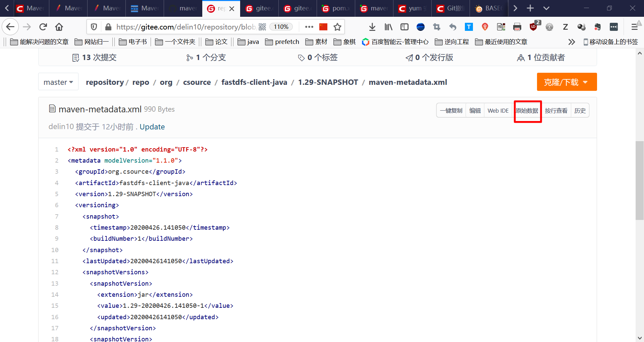Viewport: 644px width, 342px height.
Task: Bookmark this page with star icon
Action: click(x=337, y=27)
